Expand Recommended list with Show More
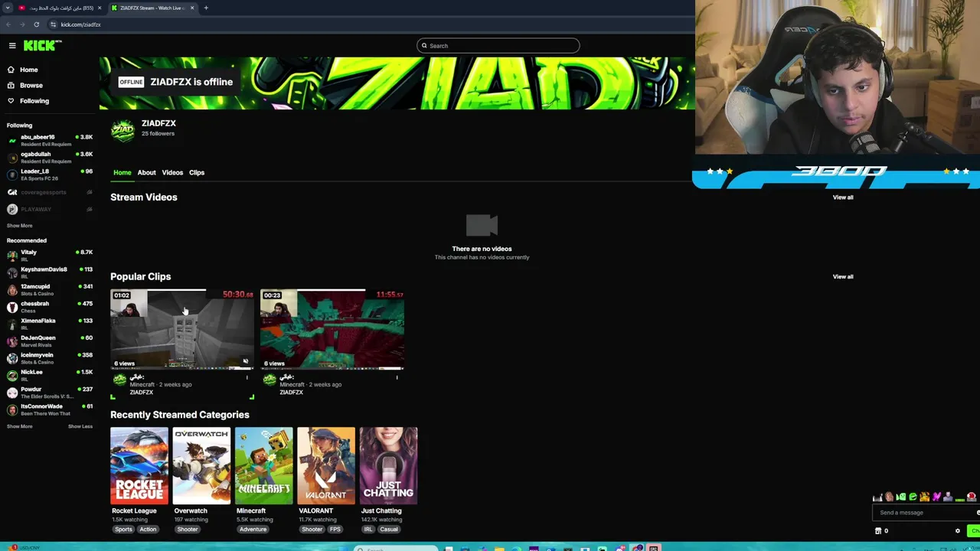The image size is (980, 551). (20, 426)
